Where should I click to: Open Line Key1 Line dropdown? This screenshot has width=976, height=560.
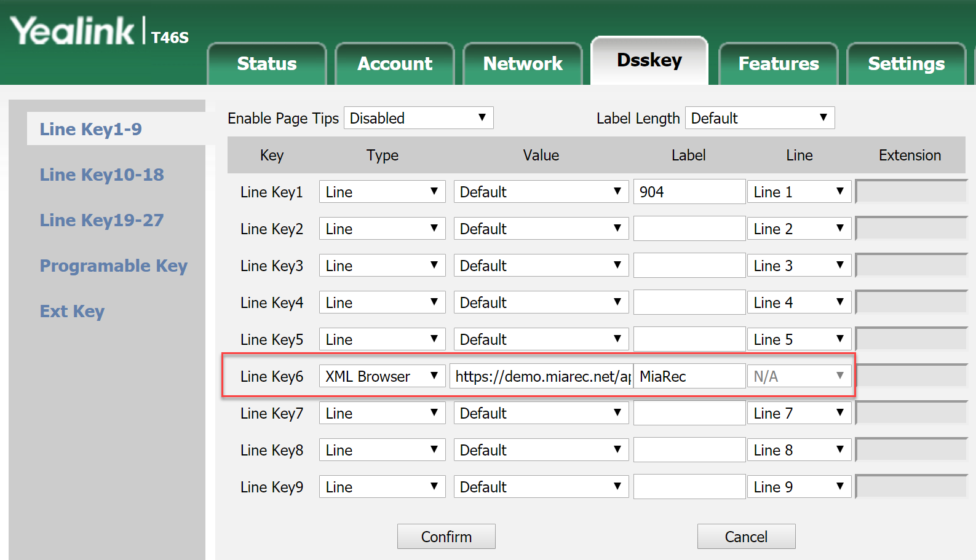click(x=799, y=192)
